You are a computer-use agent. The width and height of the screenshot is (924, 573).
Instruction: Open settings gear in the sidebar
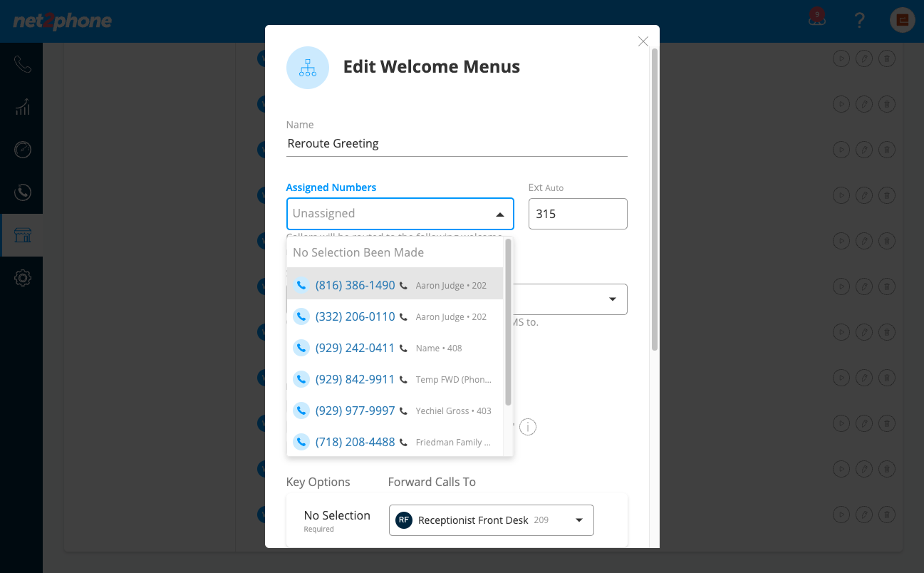[22, 278]
